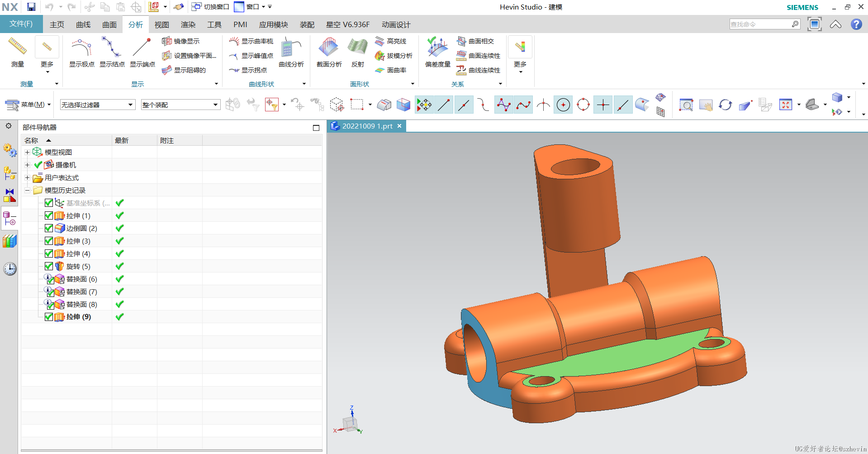Screen dimensions: 868x454
Task: Open the Assembly Navigator sidebar icon
Action: 9,173
